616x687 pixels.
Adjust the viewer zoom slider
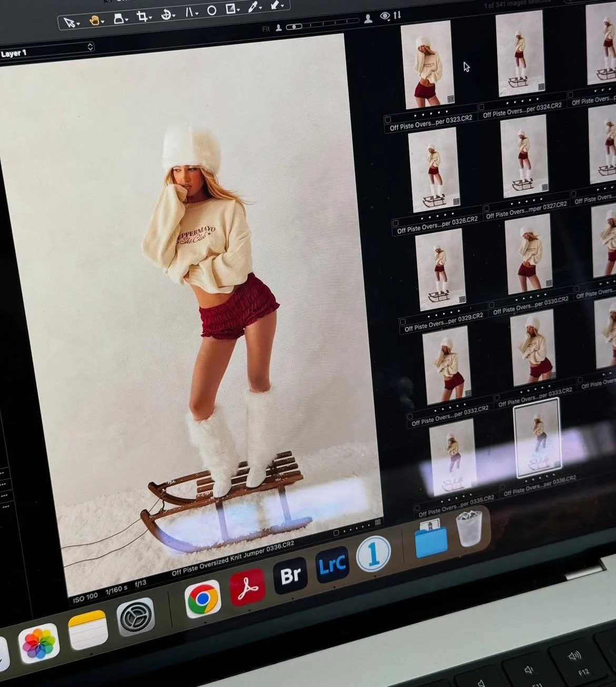322,23
